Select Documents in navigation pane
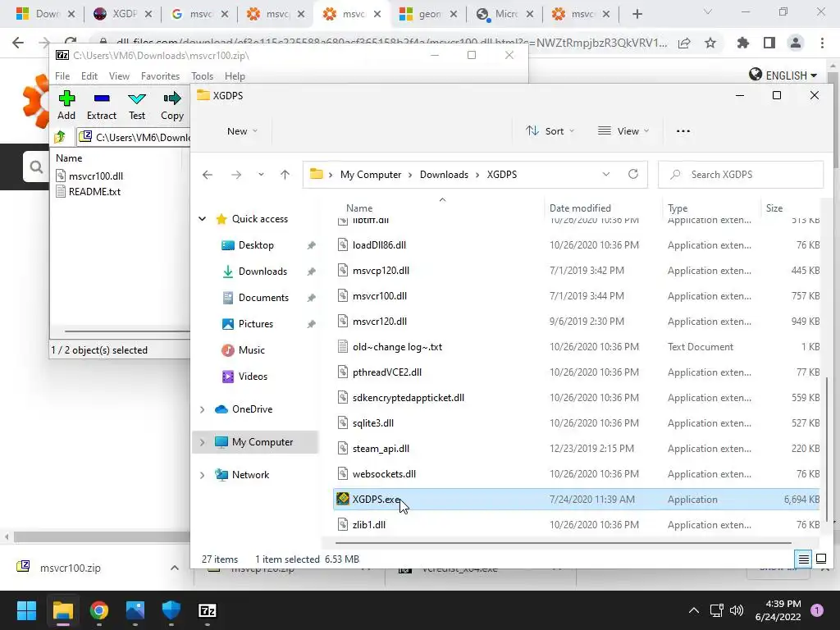Image resolution: width=840 pixels, height=630 pixels. tap(263, 298)
